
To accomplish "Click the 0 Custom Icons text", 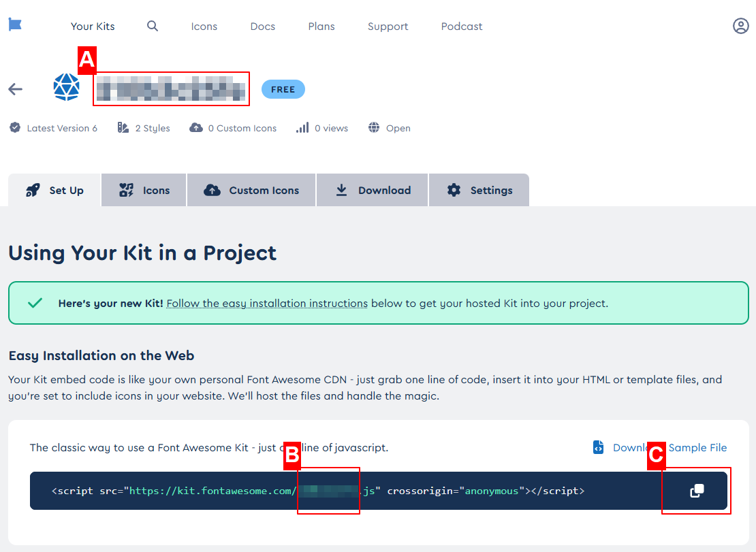I will (242, 128).
